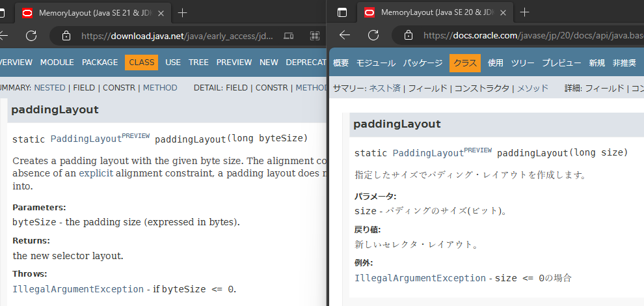644x306 pixels.
Task: Click the highlighted クラス navbar item
Action: pos(465,63)
